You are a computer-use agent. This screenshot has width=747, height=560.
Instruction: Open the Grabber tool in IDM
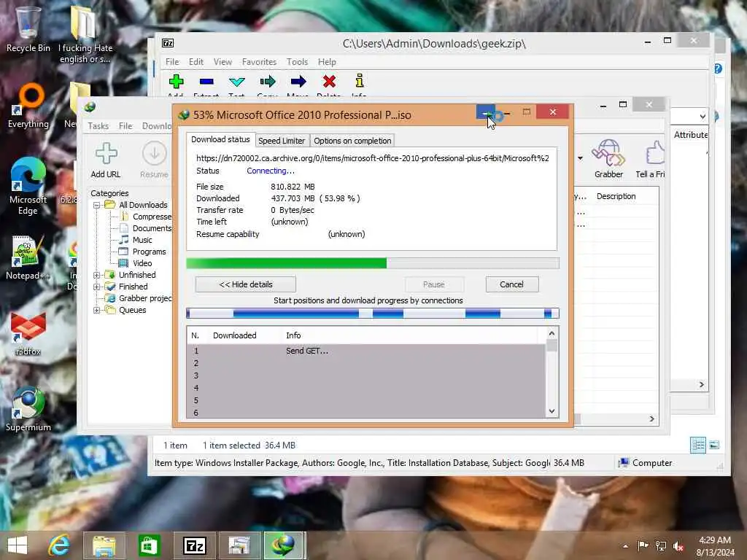[608, 158]
